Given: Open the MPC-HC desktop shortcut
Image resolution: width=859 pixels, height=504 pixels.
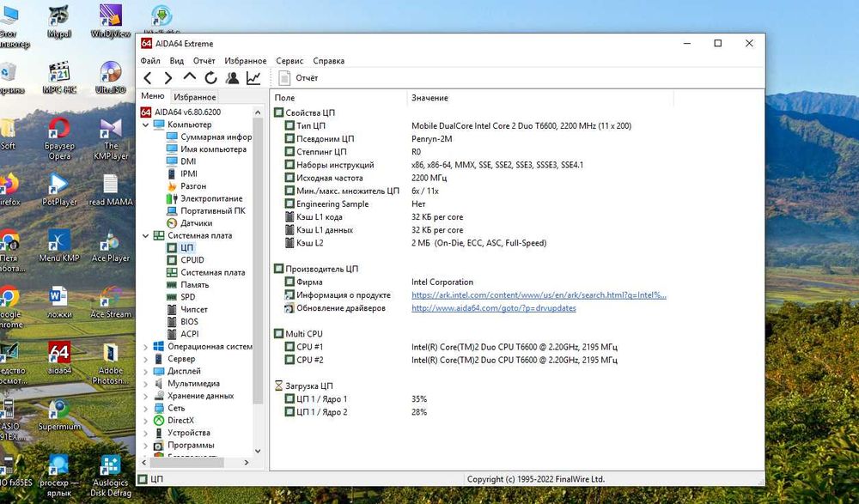Looking at the screenshot, I should [x=59, y=77].
